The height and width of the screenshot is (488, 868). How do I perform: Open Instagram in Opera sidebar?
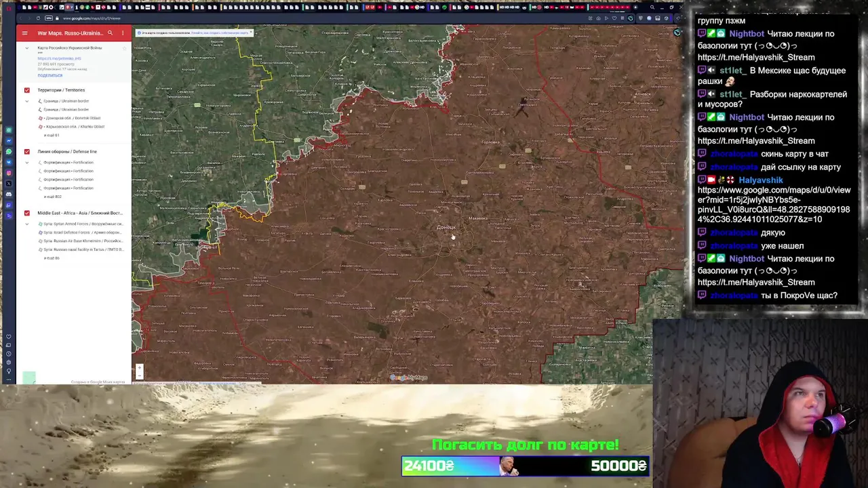9,173
